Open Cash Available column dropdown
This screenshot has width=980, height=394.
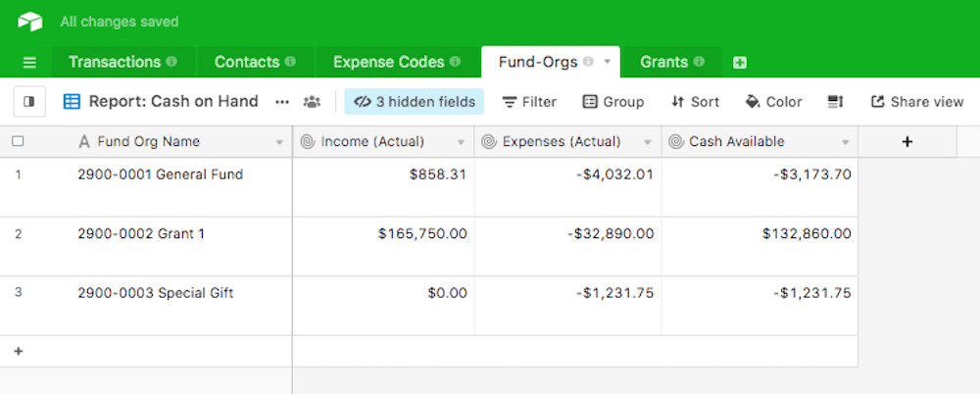[845, 142]
